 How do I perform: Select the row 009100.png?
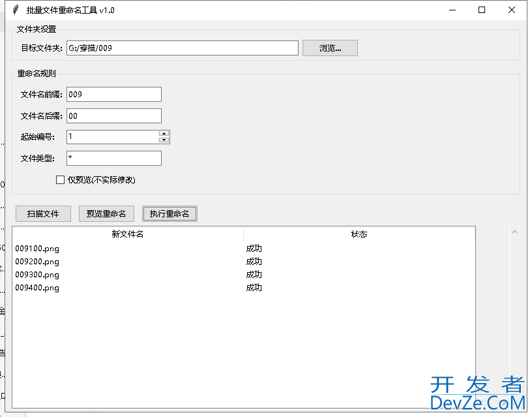click(x=244, y=249)
